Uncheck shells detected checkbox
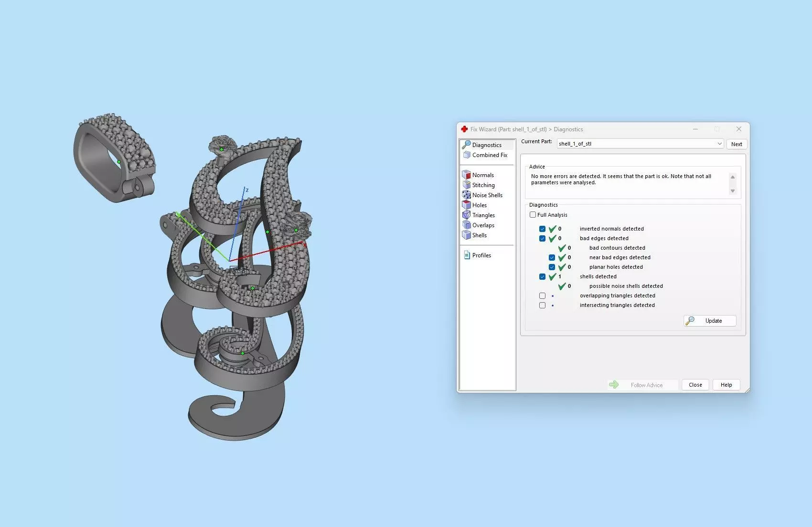This screenshot has height=527, width=812. coord(542,277)
